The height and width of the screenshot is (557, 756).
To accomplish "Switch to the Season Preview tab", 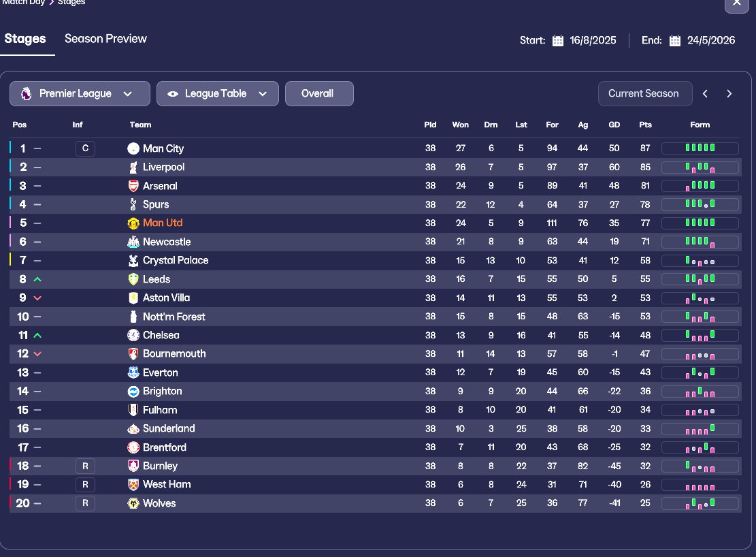I will pyautogui.click(x=105, y=39).
